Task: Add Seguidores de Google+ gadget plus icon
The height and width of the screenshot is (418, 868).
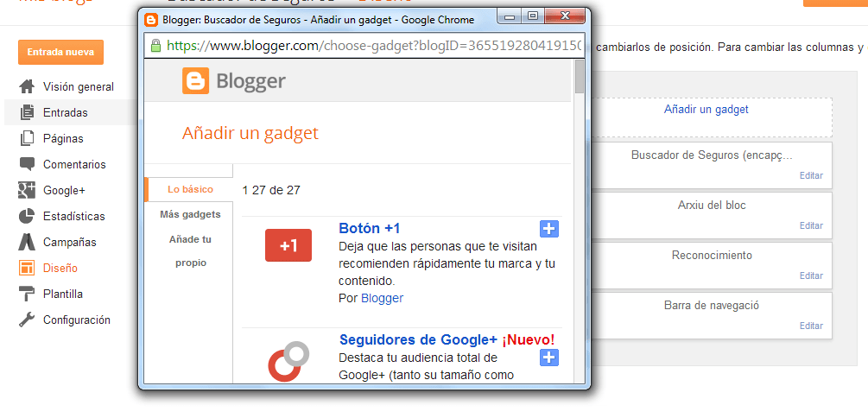Action: (548, 358)
